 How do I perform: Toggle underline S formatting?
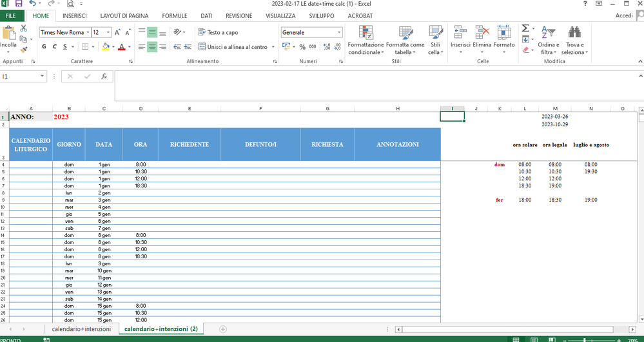pos(65,47)
